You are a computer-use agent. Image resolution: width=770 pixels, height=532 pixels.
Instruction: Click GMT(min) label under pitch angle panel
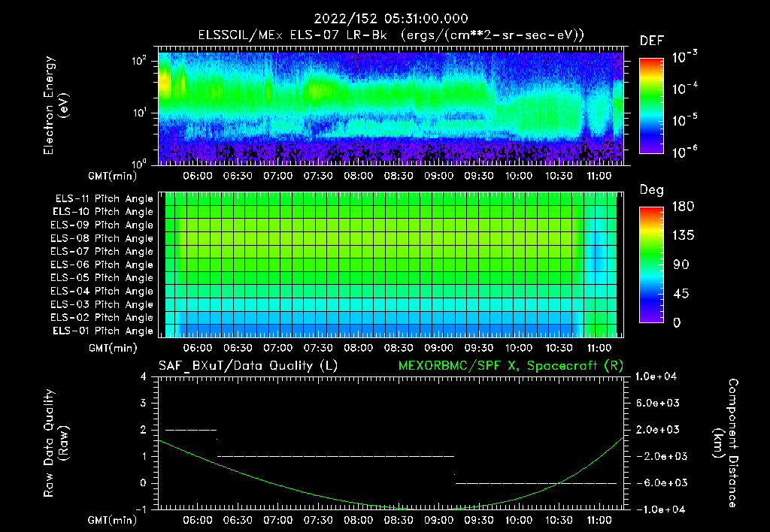point(113,349)
